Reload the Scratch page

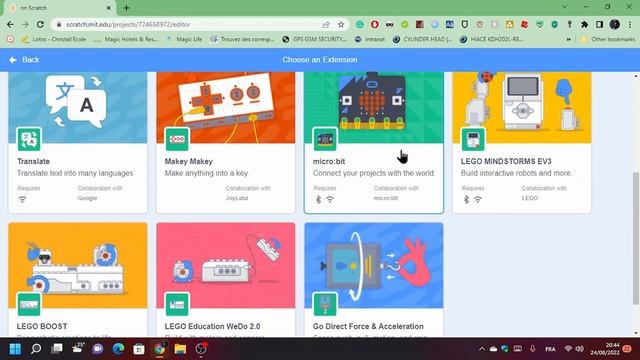coord(40,24)
